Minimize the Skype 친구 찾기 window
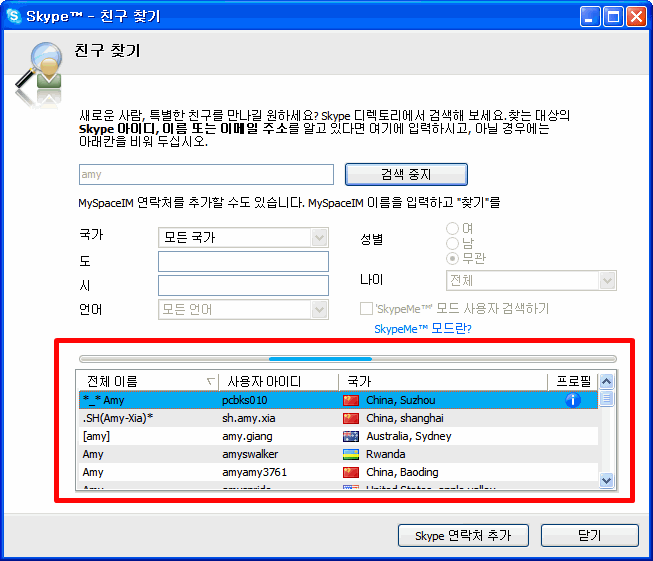This screenshot has width=653, height=561. pos(590,17)
